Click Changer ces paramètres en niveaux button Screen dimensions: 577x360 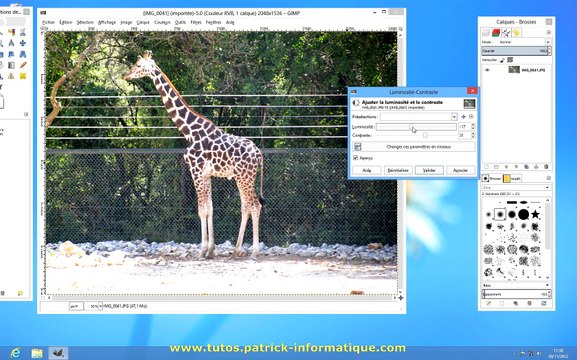pyautogui.click(x=414, y=147)
